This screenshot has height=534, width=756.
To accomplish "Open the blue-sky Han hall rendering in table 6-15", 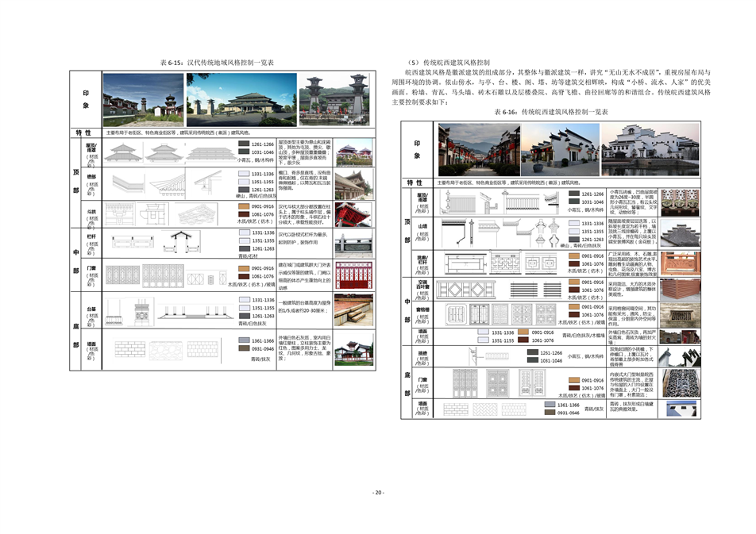I will point(241,100).
